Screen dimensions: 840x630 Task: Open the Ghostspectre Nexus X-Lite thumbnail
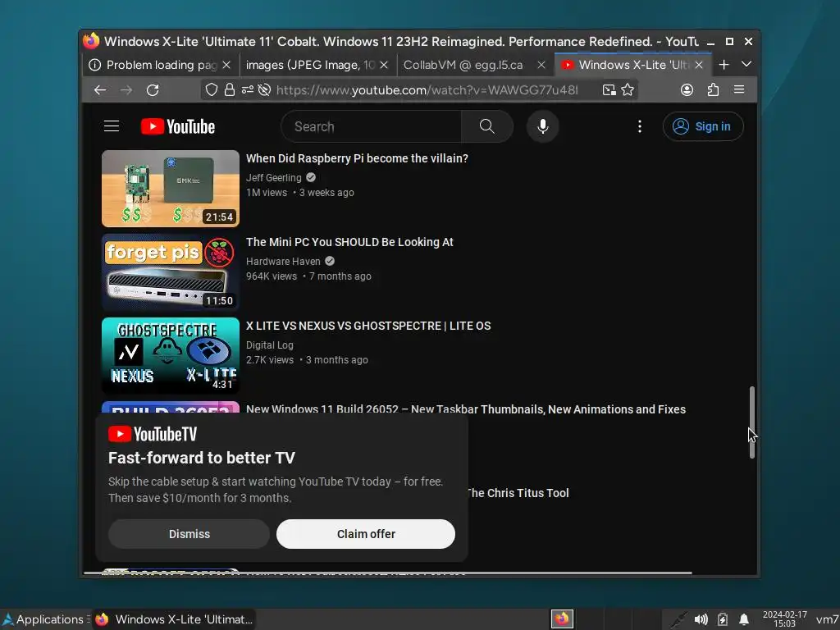pyautogui.click(x=171, y=356)
